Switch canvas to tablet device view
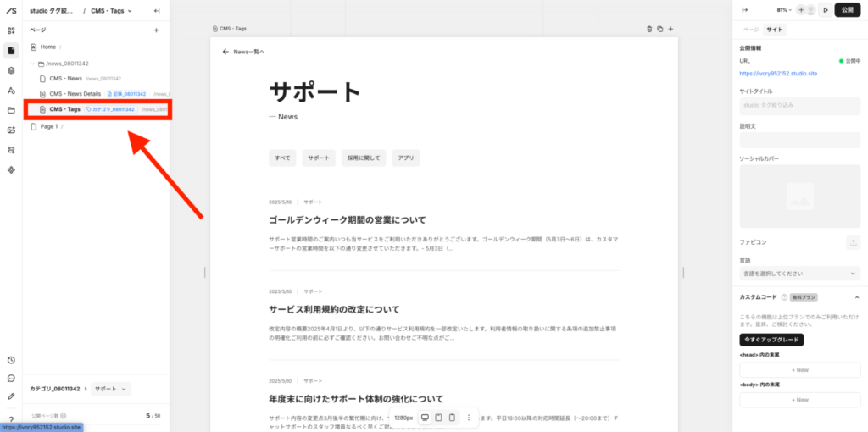 point(438,418)
